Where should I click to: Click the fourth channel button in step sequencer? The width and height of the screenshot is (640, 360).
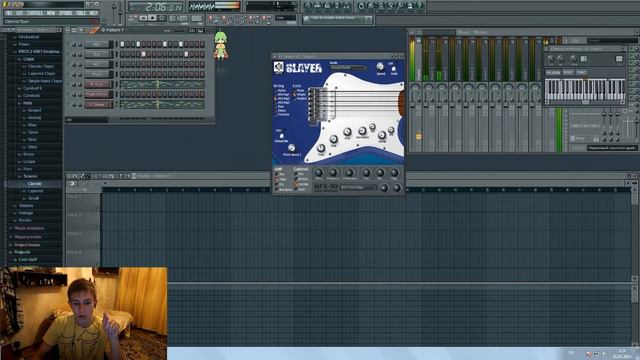coord(98,74)
